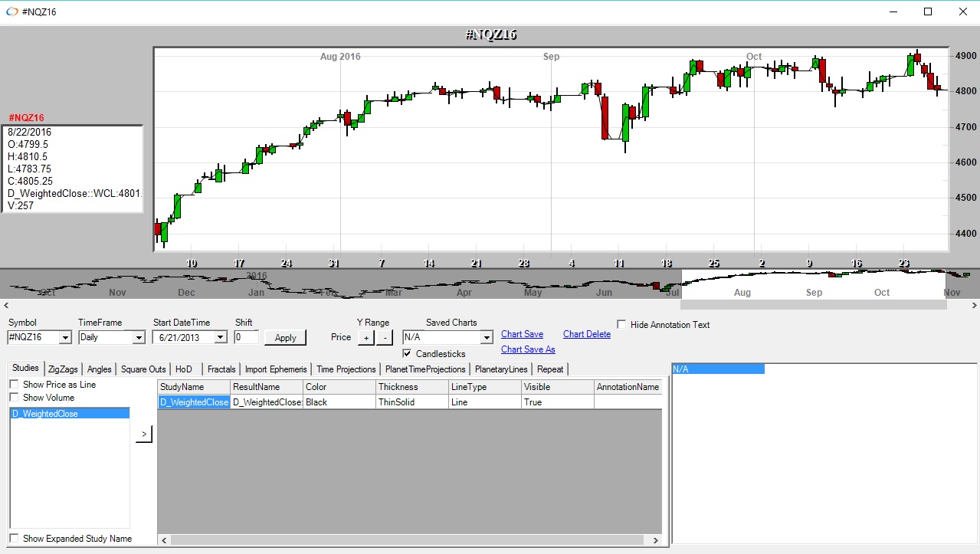Enable Show Price as Line checkbox
This screenshot has height=554, width=980.
[15, 385]
